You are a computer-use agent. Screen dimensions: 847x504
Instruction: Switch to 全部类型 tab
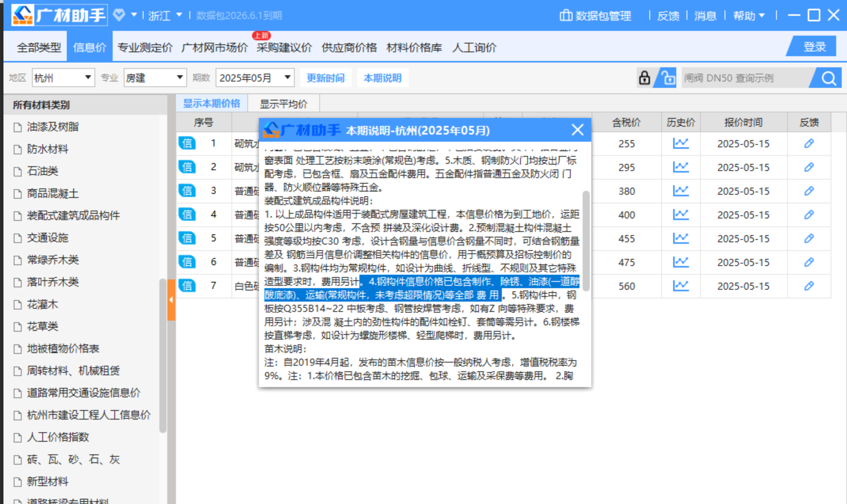(39, 47)
